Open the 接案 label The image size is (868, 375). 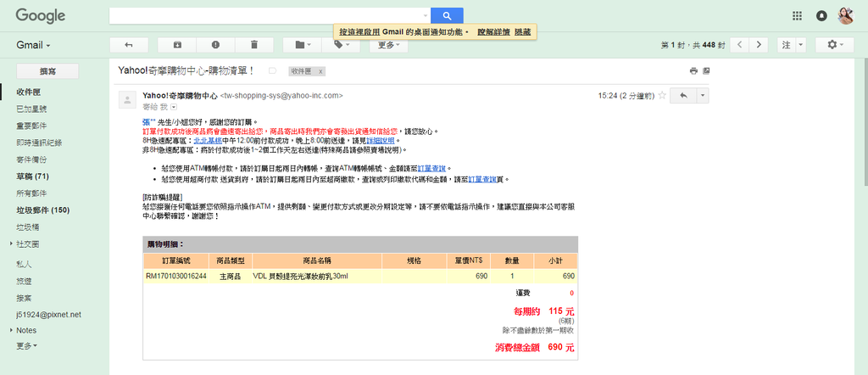tap(25, 298)
